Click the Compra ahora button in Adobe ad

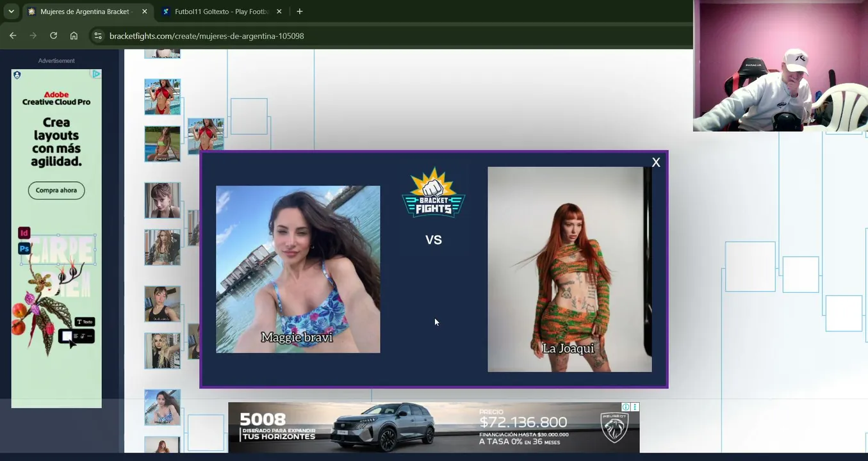tap(56, 190)
